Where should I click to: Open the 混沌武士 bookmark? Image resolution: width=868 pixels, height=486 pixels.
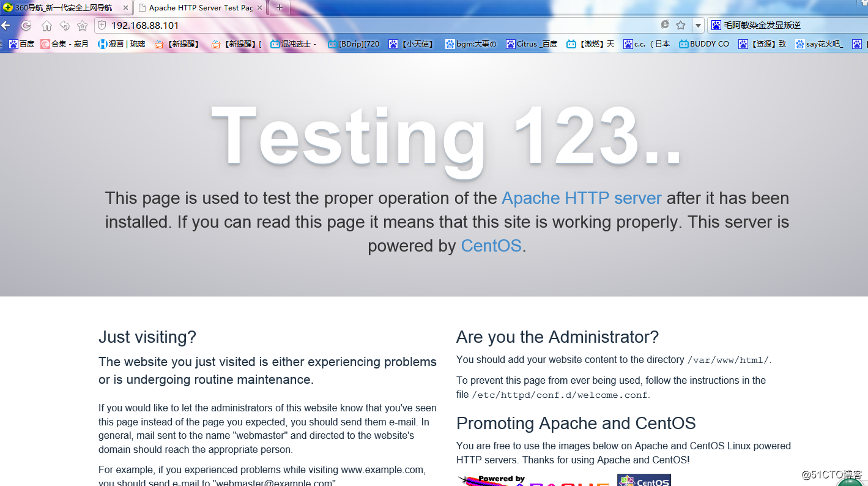[x=294, y=44]
